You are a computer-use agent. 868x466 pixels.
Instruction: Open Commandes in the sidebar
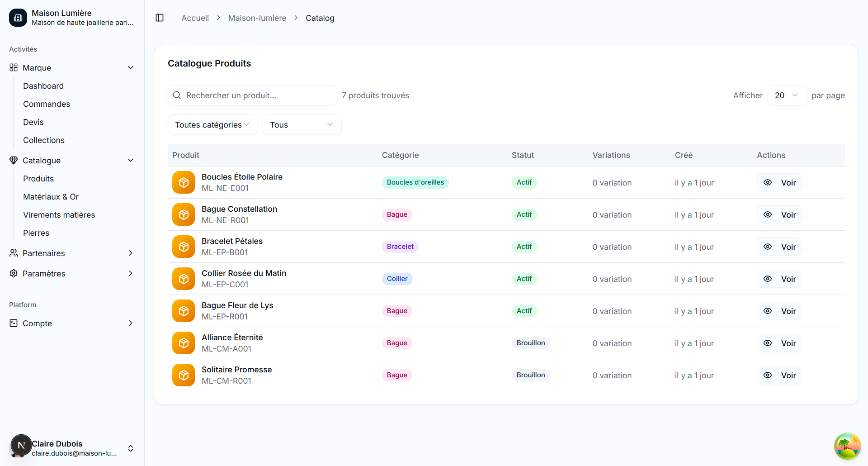coord(47,104)
